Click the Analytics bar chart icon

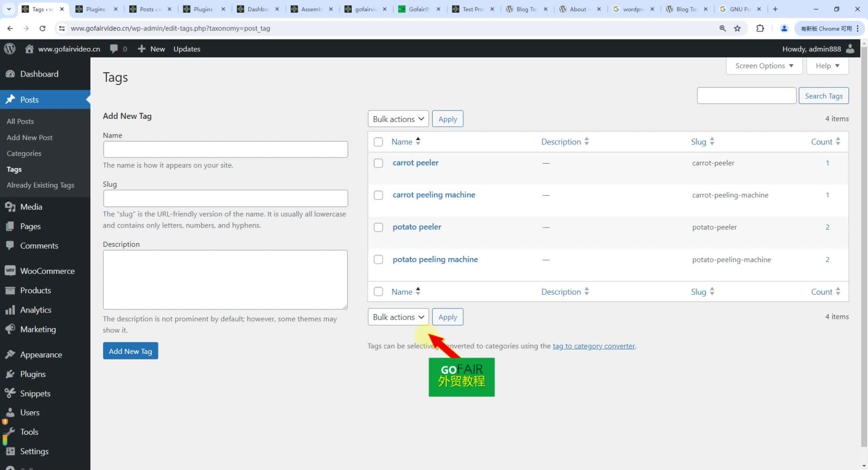pos(10,310)
